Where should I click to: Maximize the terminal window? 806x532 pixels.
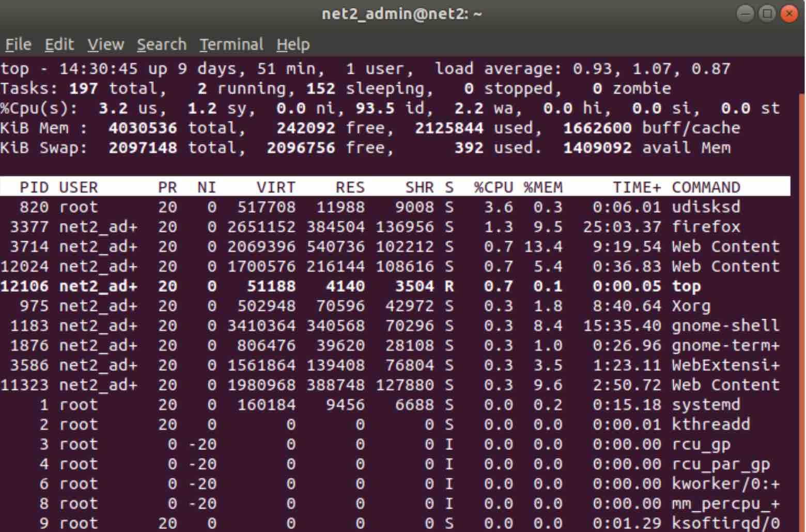pos(767,13)
